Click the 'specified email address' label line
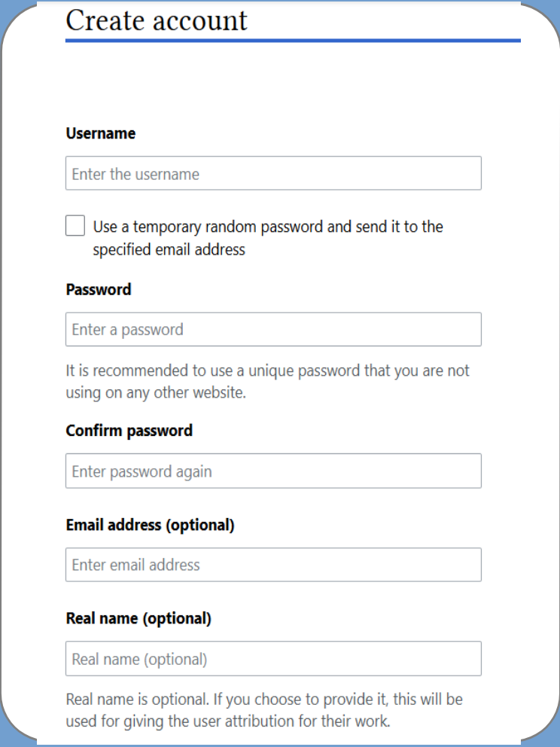This screenshot has height=747, width=560. click(169, 250)
